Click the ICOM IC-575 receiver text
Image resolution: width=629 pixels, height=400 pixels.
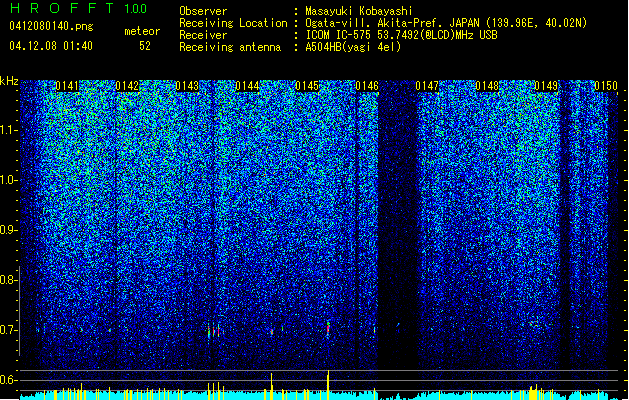tap(401, 35)
